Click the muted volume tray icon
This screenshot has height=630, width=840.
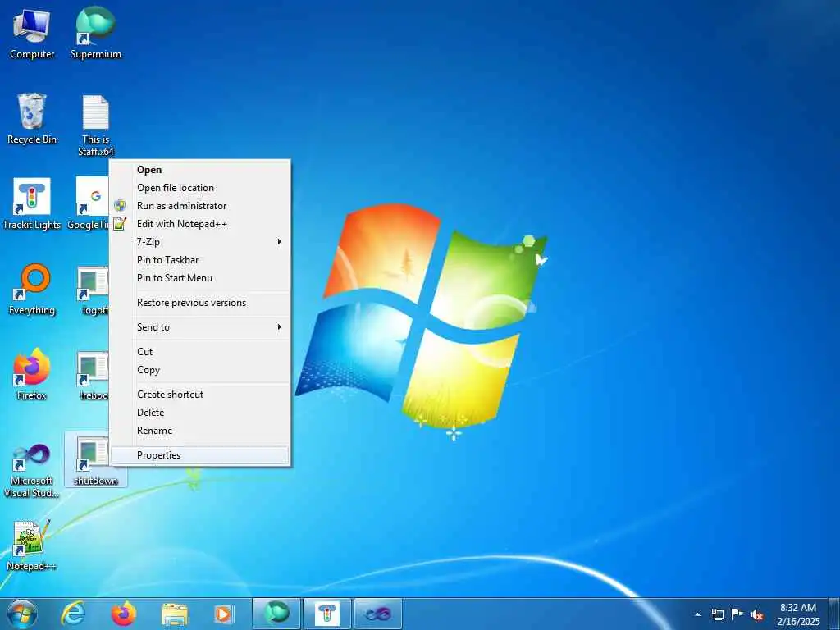tap(757, 614)
